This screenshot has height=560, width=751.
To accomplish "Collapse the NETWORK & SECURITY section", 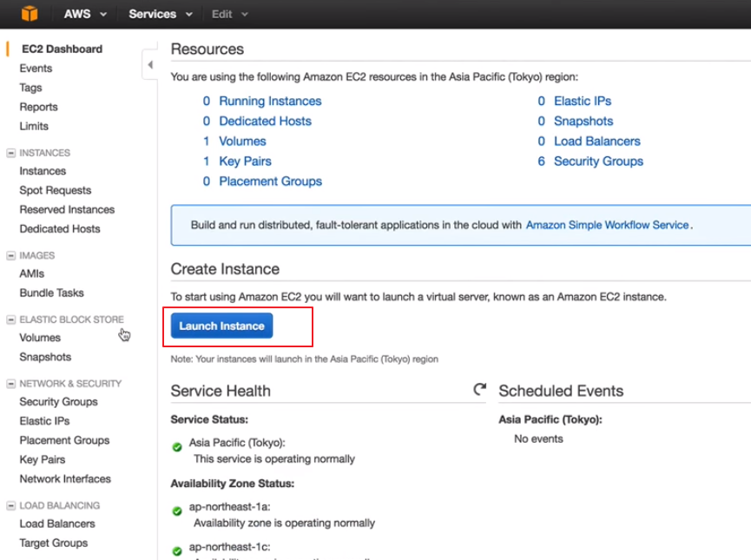I will (10, 384).
